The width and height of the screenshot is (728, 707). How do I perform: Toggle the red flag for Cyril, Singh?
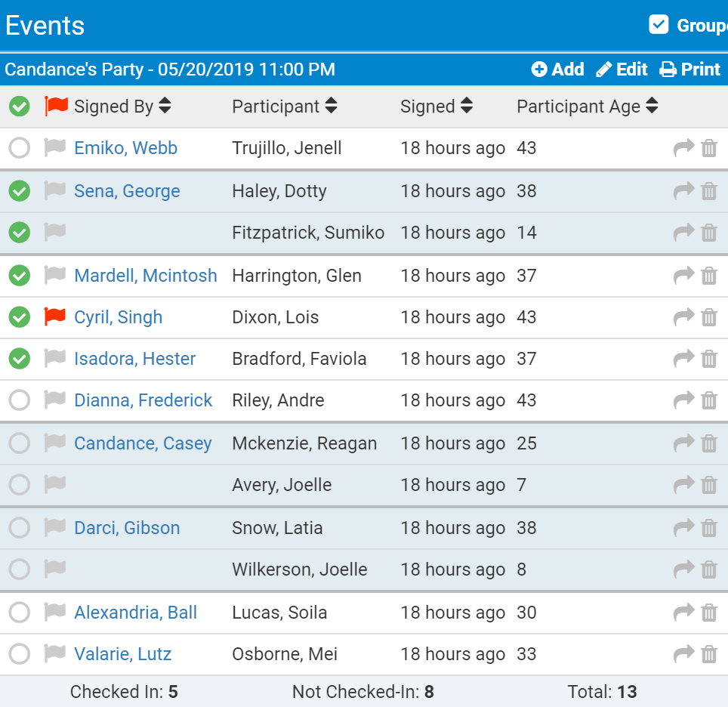click(55, 317)
